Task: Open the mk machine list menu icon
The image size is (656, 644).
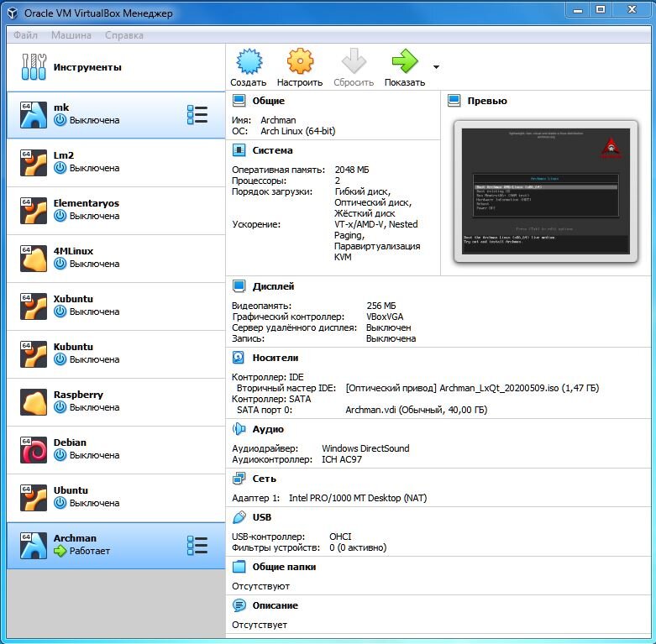Action: [x=197, y=114]
